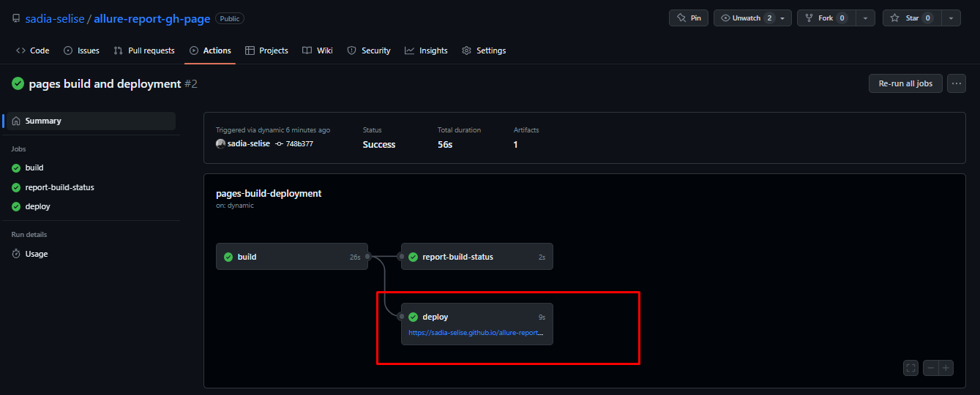Screen dimensions: 980x395
Task: Select report-build-status job in sidebar
Action: click(x=59, y=187)
